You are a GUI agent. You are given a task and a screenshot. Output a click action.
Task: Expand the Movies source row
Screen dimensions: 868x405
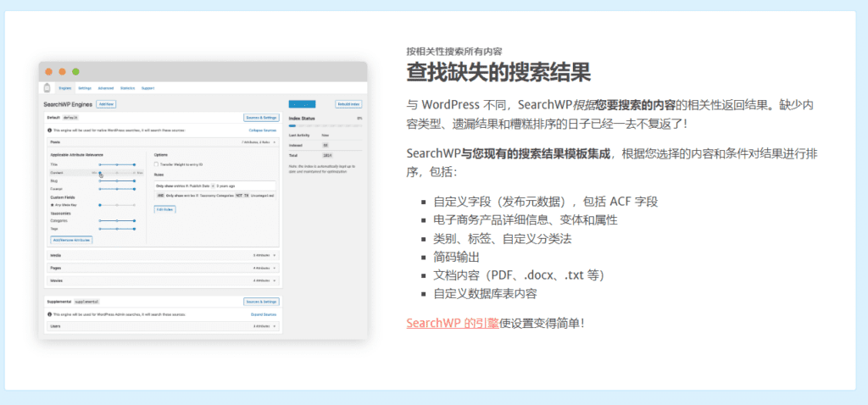coord(164,280)
